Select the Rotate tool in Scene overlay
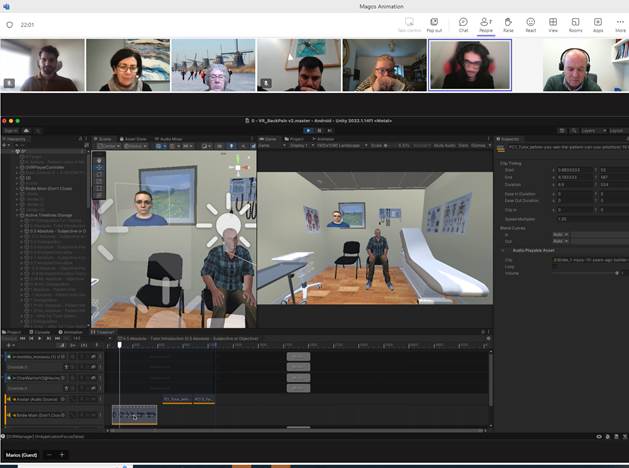Viewport: 629px width, 468px height. coord(99,174)
